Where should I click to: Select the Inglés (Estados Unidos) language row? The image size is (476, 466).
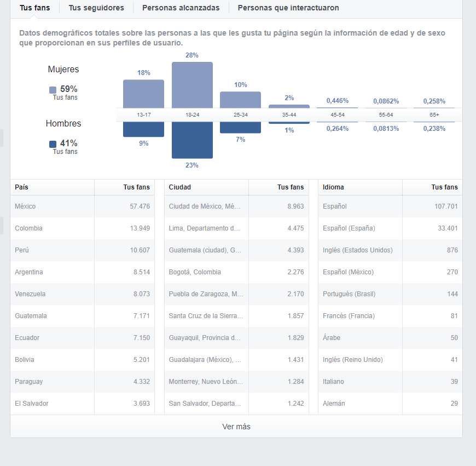tap(391, 250)
